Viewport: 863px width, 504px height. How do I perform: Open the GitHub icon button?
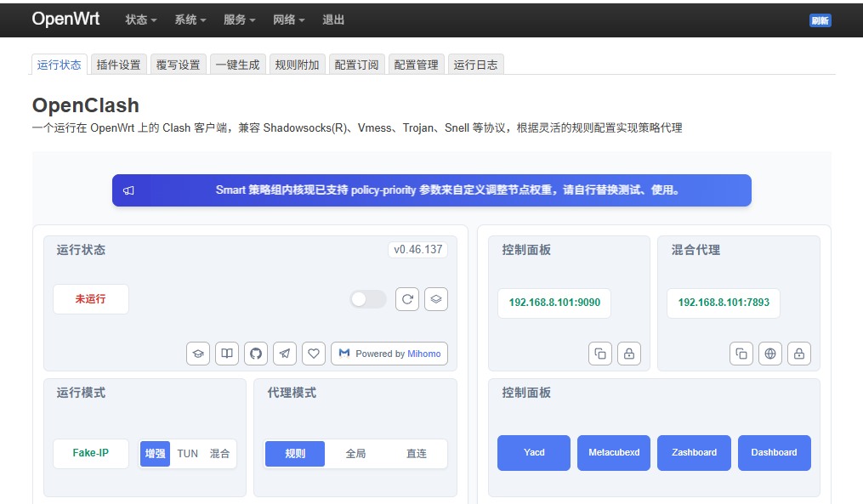(x=256, y=354)
